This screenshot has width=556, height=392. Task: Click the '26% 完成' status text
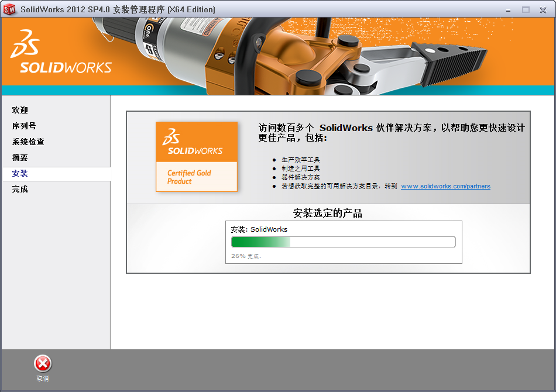click(246, 256)
